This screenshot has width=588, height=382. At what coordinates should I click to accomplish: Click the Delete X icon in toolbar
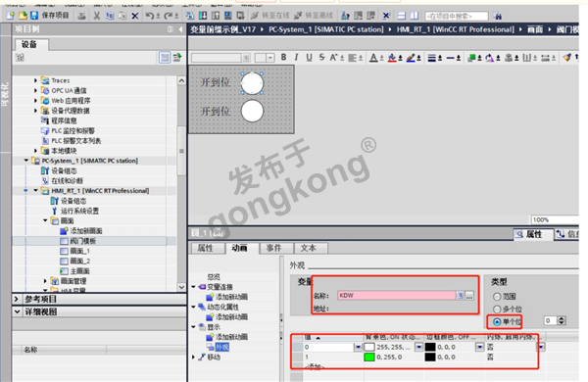click(x=135, y=16)
